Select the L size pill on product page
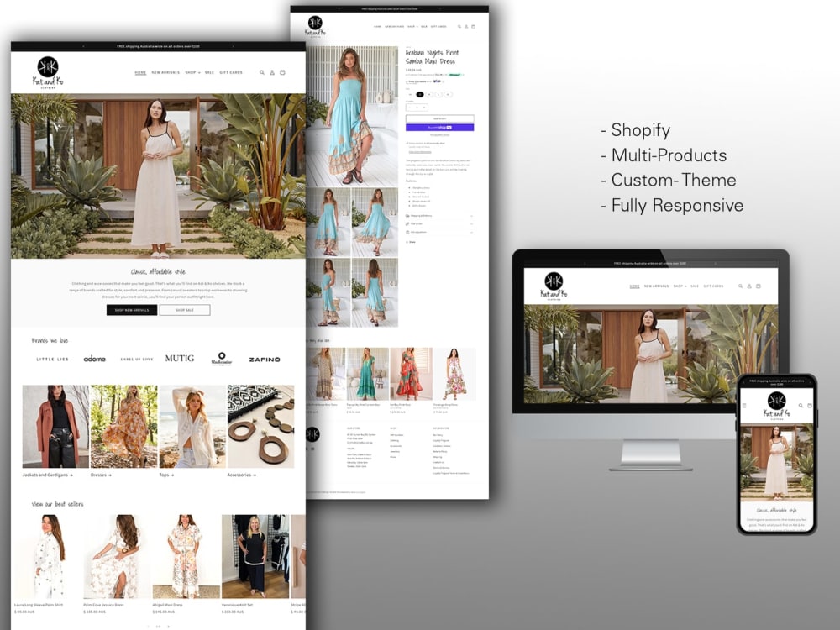 (x=438, y=94)
